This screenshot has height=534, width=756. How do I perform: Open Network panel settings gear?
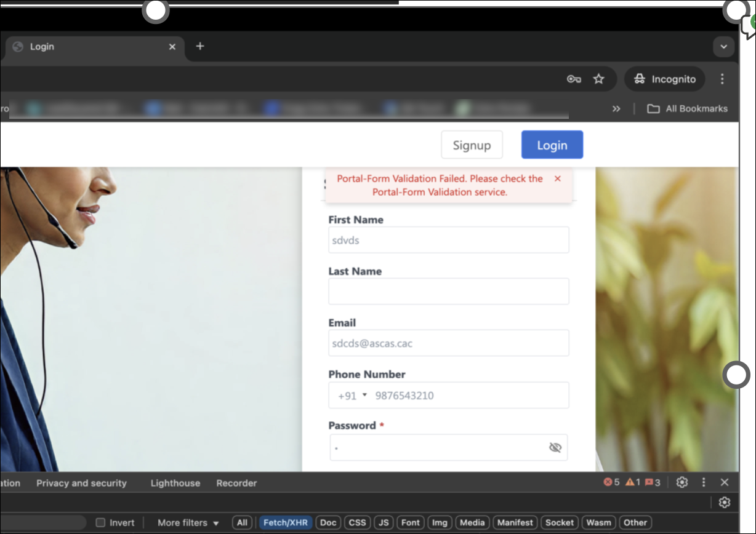(x=725, y=503)
